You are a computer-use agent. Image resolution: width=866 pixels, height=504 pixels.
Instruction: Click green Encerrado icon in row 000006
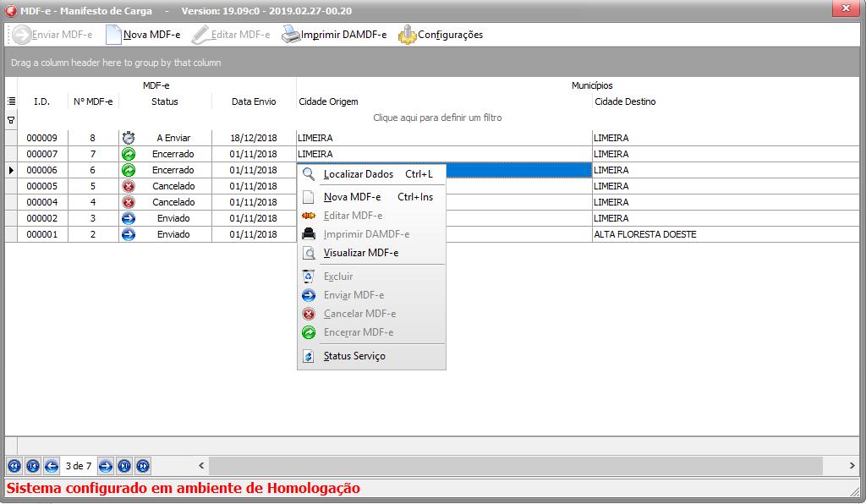point(129,170)
